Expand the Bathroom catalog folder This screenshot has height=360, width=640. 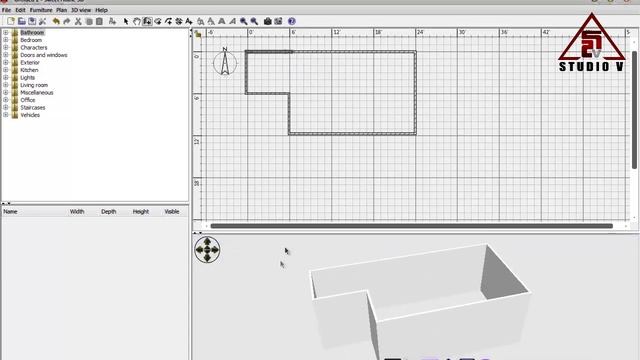tap(6, 33)
